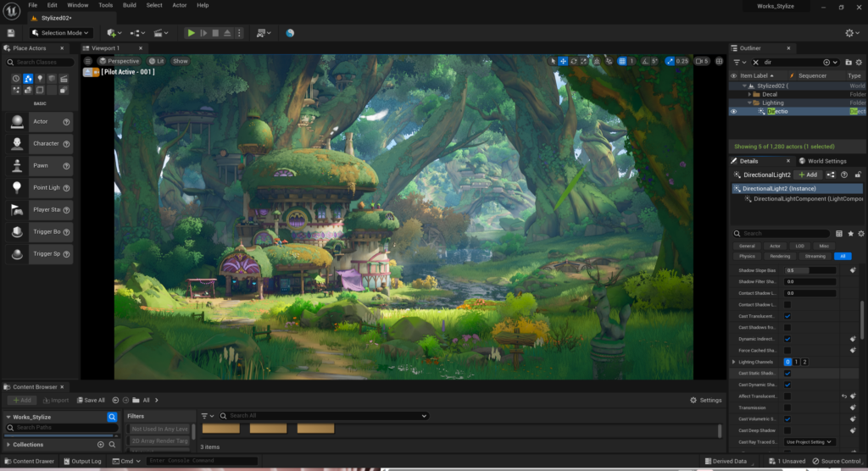Open the Build menu
The height and width of the screenshot is (471, 868).
point(129,5)
